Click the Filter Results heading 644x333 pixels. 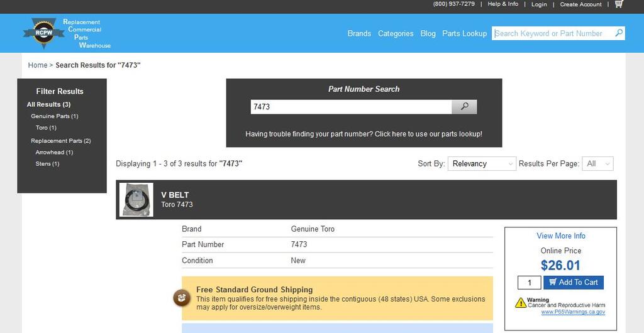coord(60,92)
